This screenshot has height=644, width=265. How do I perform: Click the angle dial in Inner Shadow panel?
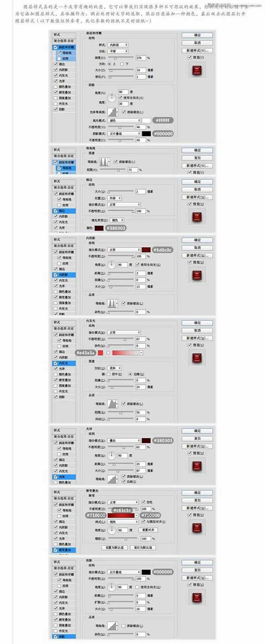pos(111,265)
